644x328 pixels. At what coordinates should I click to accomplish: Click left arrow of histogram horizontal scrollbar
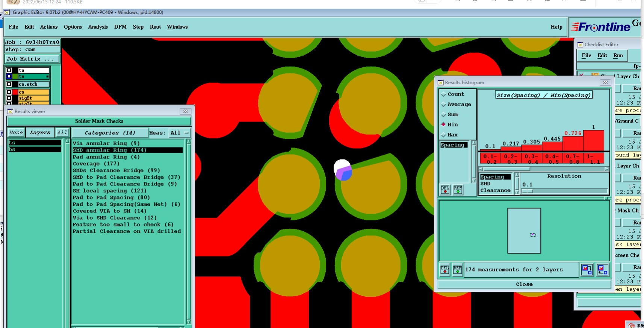coord(481,169)
